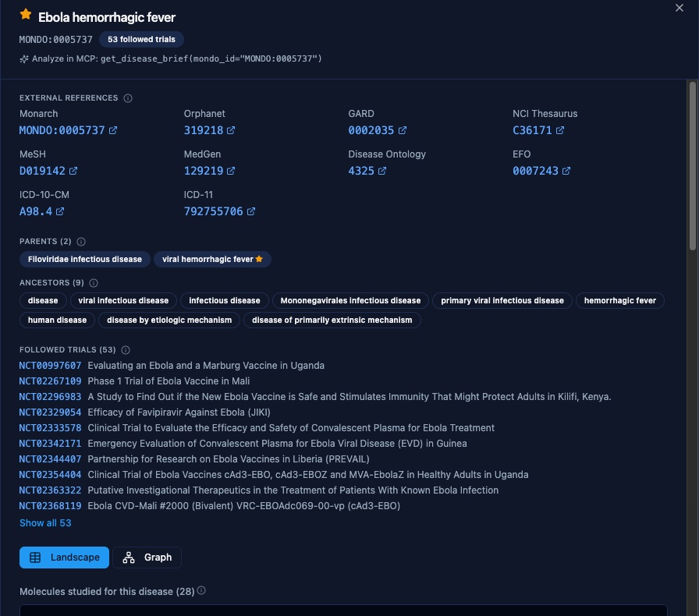Expand list with Show all 53

tap(45, 523)
